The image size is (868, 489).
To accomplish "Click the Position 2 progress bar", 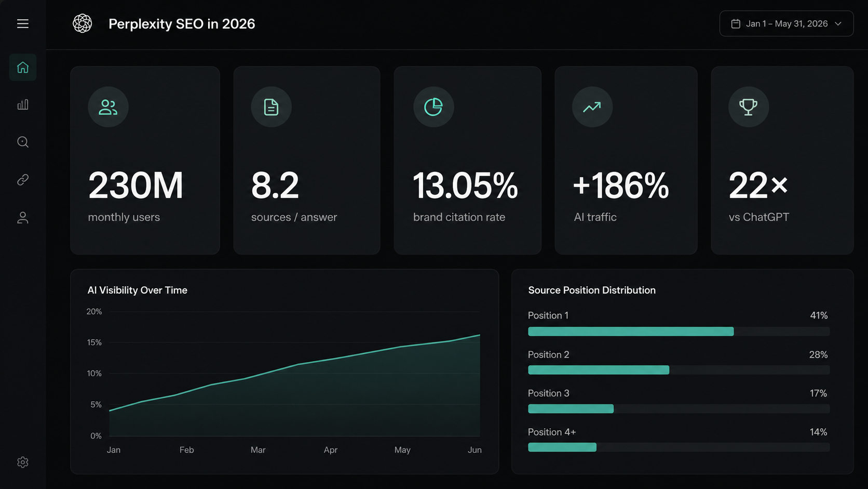I will pyautogui.click(x=679, y=370).
